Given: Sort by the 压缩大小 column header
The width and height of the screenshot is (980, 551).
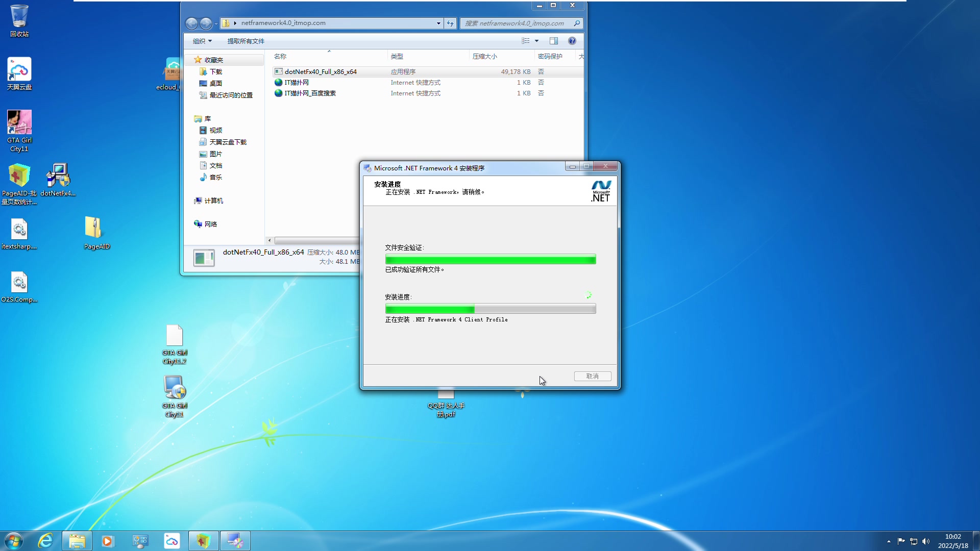Looking at the screenshot, I should 501,56.
